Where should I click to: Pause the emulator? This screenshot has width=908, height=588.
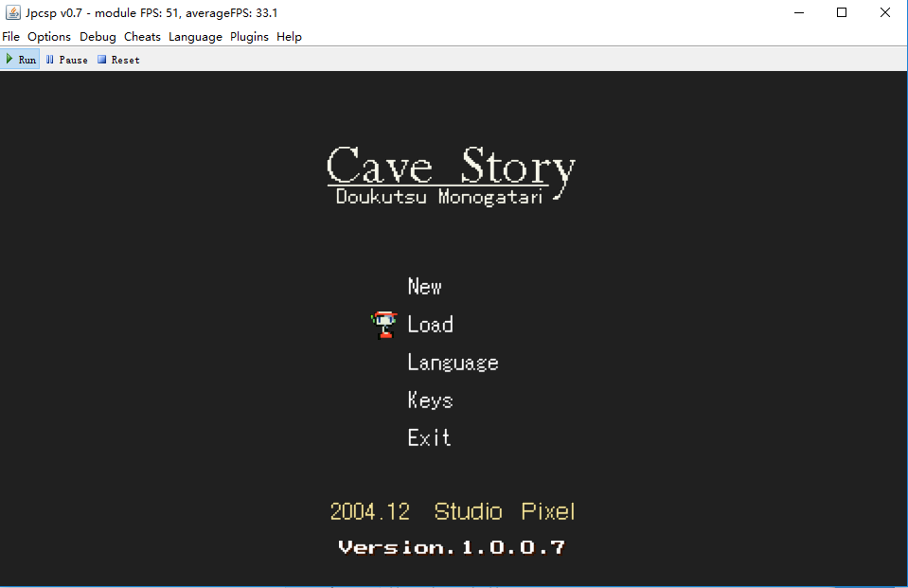tap(66, 60)
